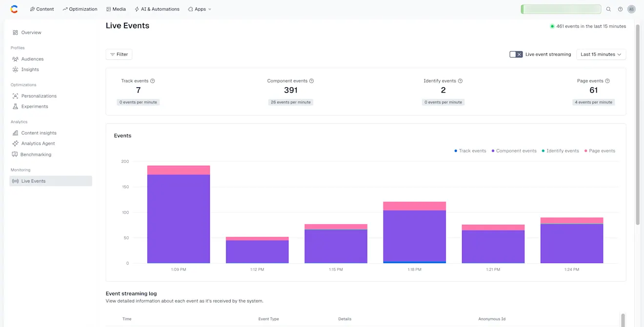Click the green status bar in header
This screenshot has height=327, width=644.
coord(561,9)
